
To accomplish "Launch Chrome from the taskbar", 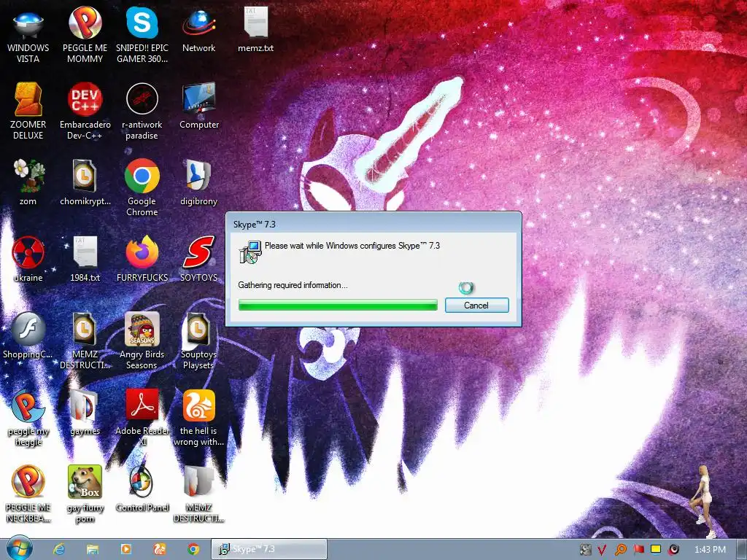I will pos(193,549).
